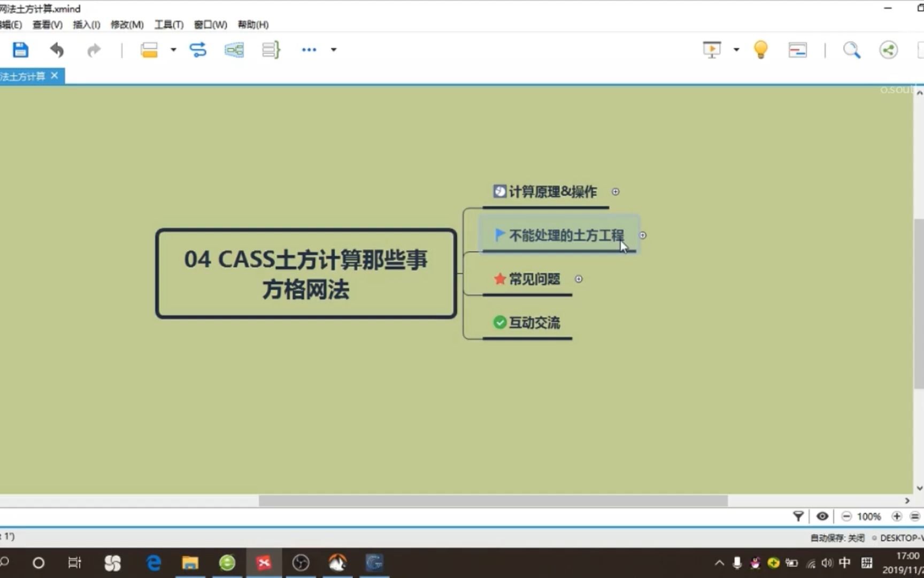Expand the toolbar overflow dropdown arrow

click(x=334, y=50)
